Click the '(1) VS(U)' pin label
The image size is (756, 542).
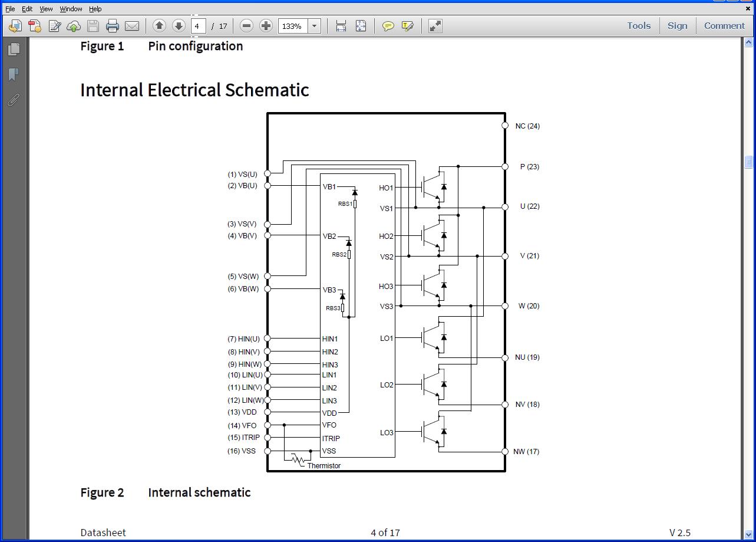click(243, 175)
